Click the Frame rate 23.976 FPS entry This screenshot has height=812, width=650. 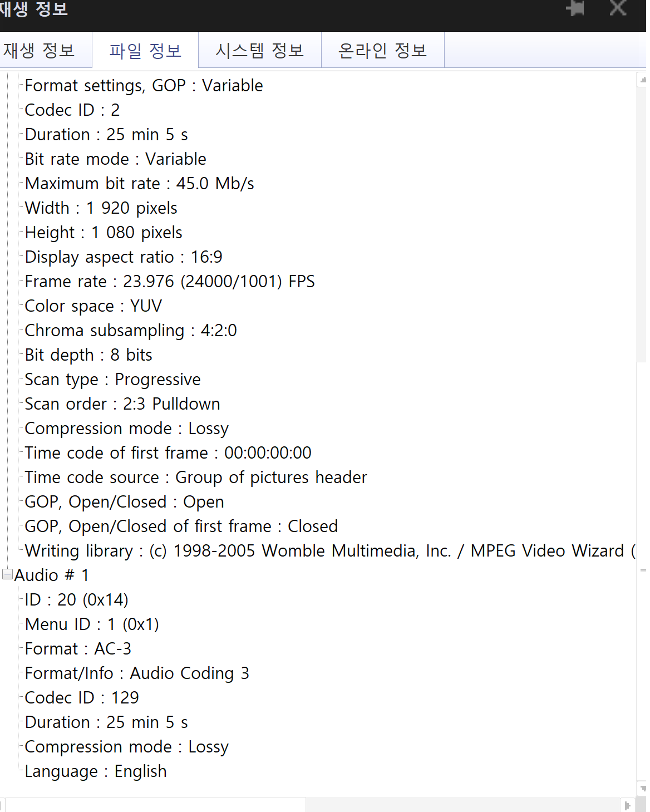click(170, 281)
